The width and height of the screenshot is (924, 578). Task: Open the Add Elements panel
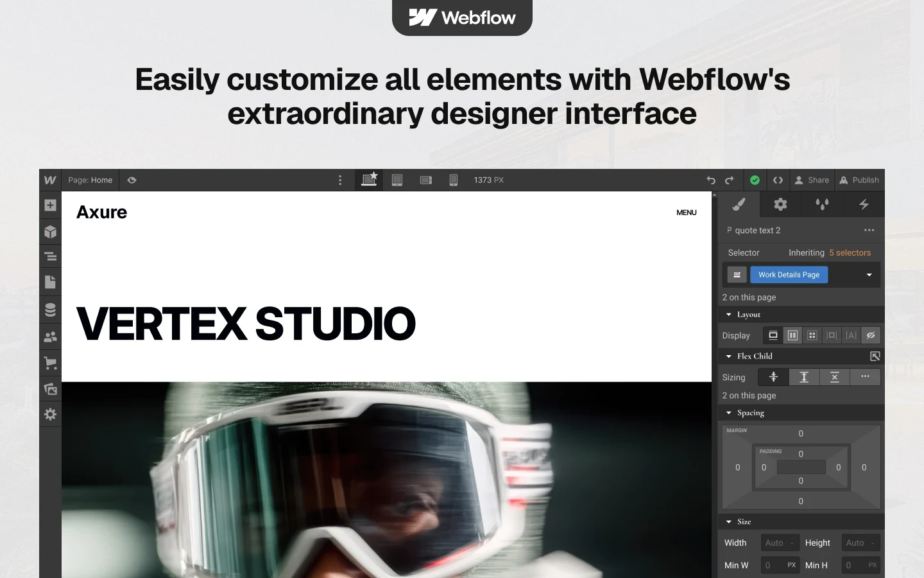(x=50, y=206)
